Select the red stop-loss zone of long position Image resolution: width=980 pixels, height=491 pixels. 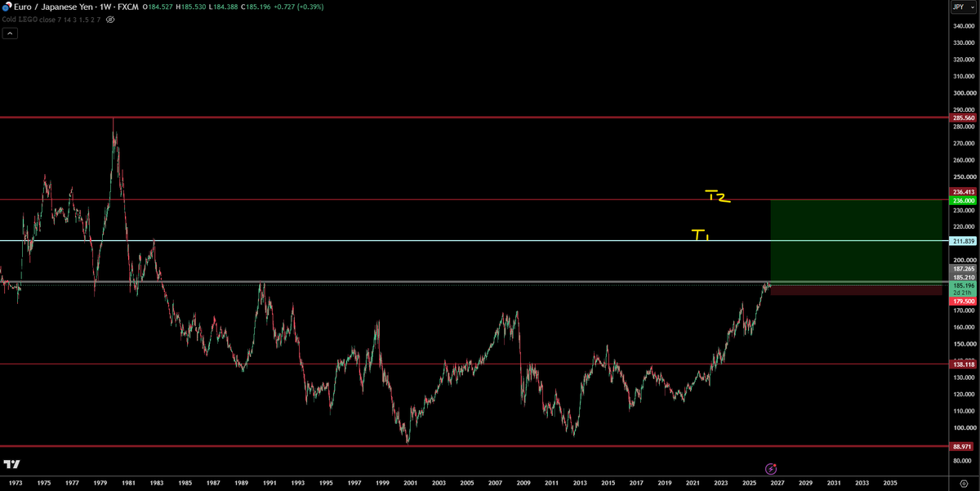coord(856,290)
